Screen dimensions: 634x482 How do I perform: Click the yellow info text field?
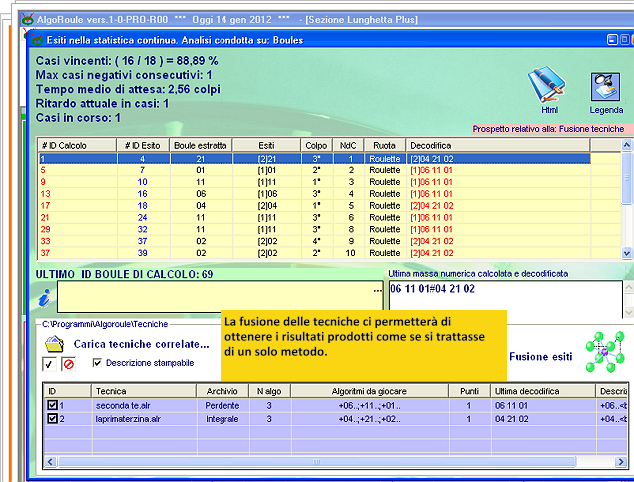tap(220, 297)
